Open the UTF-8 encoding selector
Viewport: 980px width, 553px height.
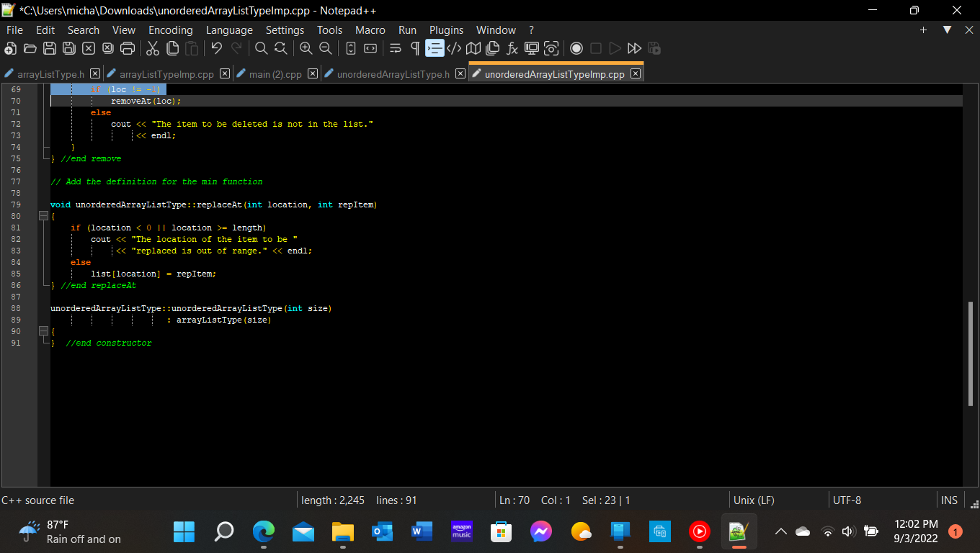pyautogui.click(x=847, y=500)
